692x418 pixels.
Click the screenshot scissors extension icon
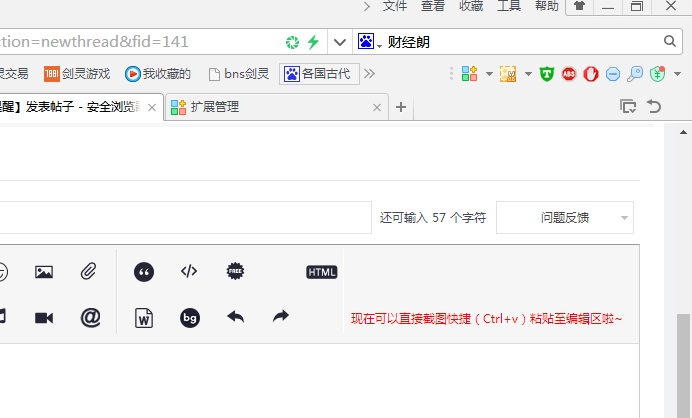tap(508, 74)
